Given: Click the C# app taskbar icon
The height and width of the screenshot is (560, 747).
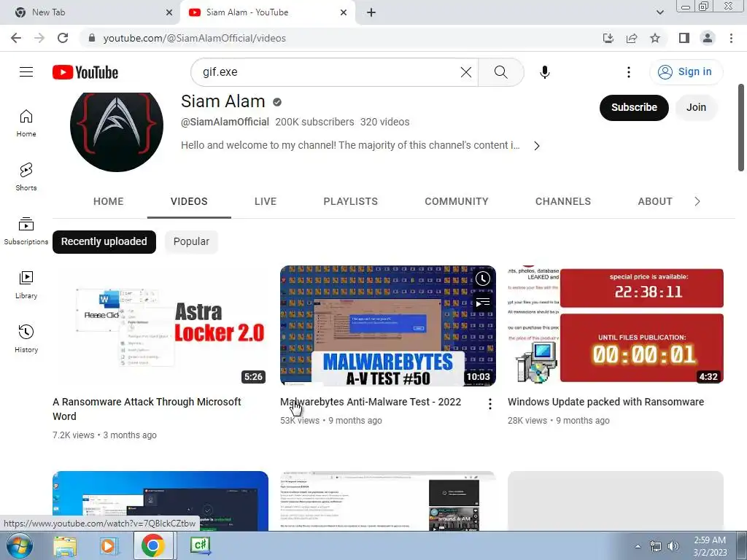Looking at the screenshot, I should 200,545.
